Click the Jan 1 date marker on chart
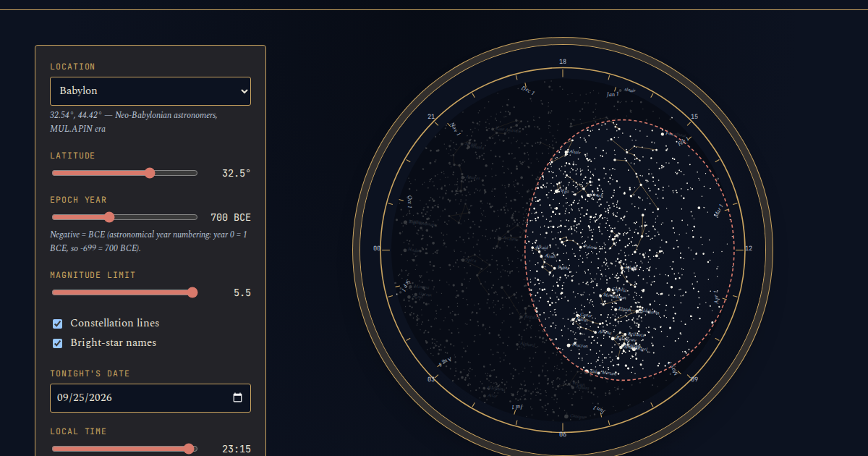 (612, 93)
